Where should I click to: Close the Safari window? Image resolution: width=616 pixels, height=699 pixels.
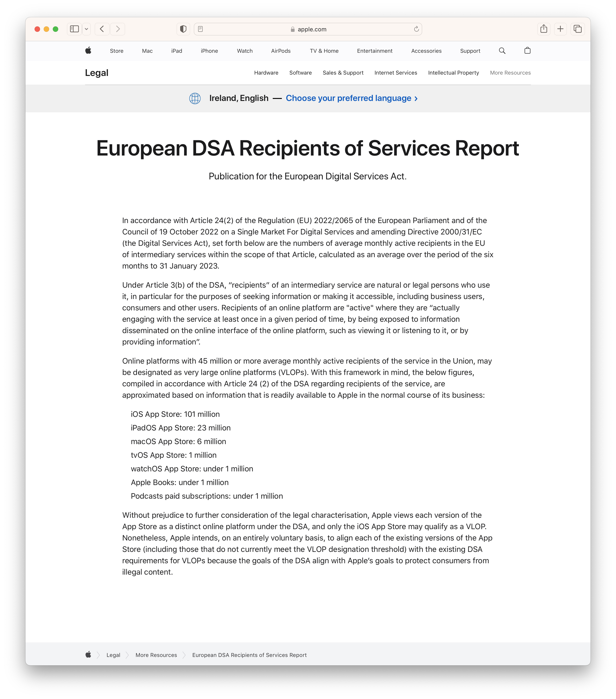tap(37, 29)
